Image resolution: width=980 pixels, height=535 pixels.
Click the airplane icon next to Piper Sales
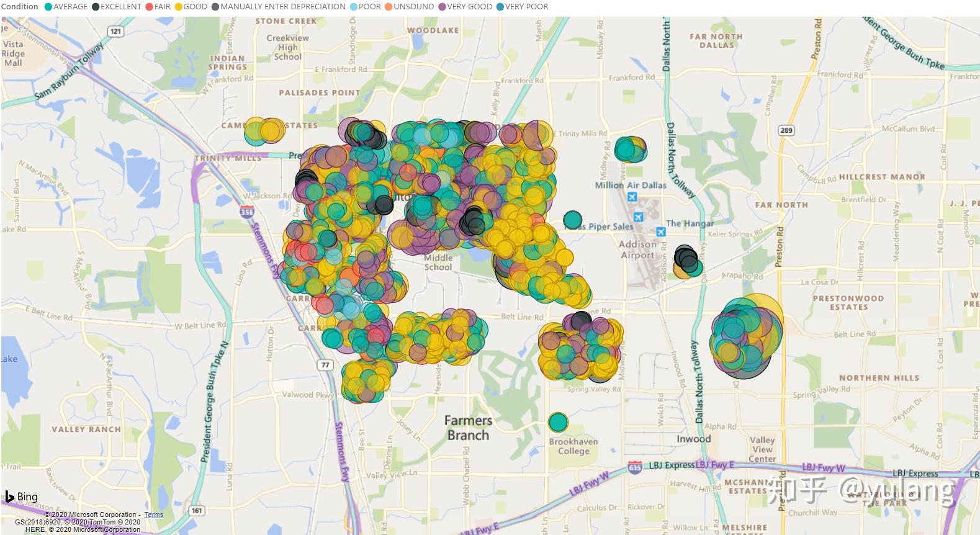tap(638, 217)
